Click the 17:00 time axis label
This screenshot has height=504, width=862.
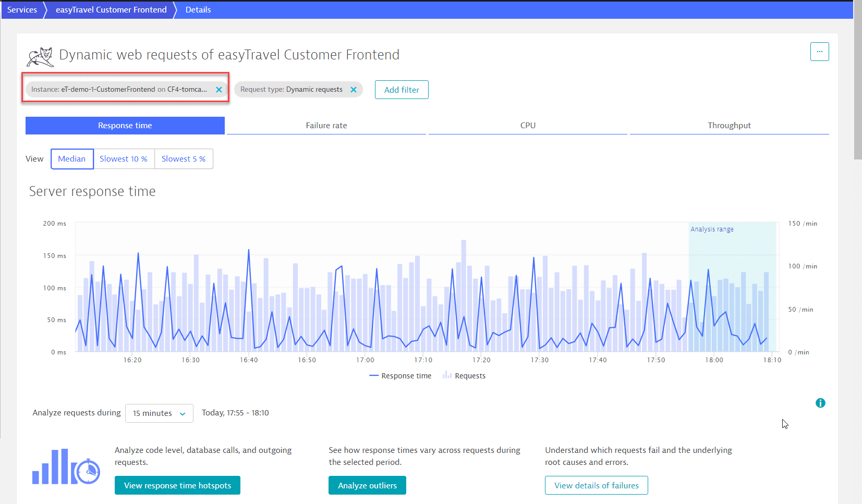click(x=365, y=360)
